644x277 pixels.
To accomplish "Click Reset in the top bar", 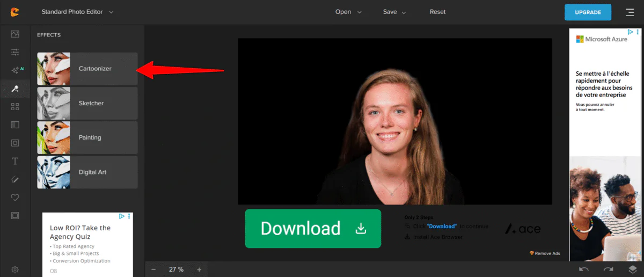I will point(437,12).
